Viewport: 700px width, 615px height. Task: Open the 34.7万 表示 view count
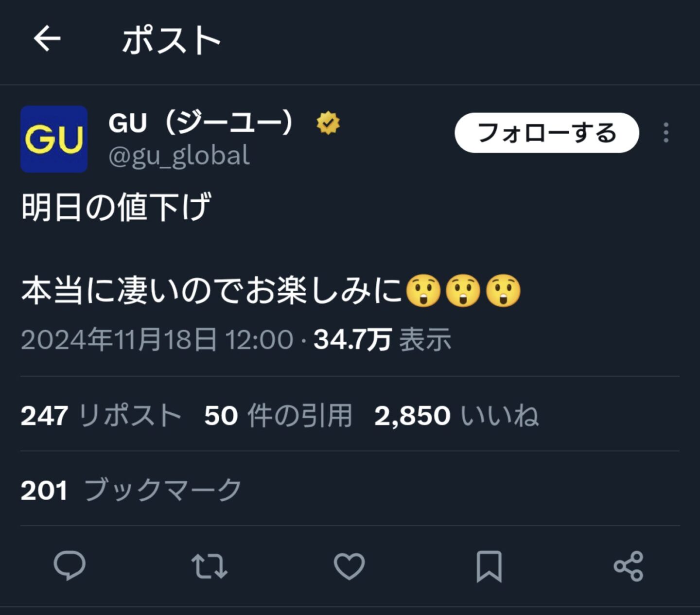tap(382, 339)
